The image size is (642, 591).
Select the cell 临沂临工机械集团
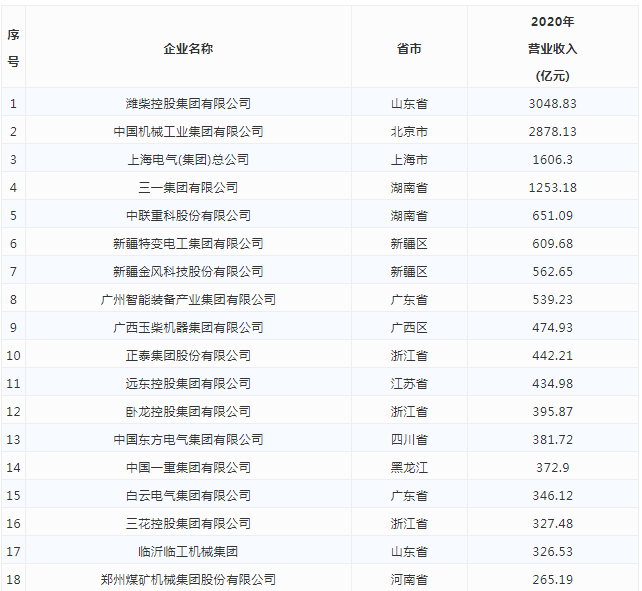(x=188, y=551)
